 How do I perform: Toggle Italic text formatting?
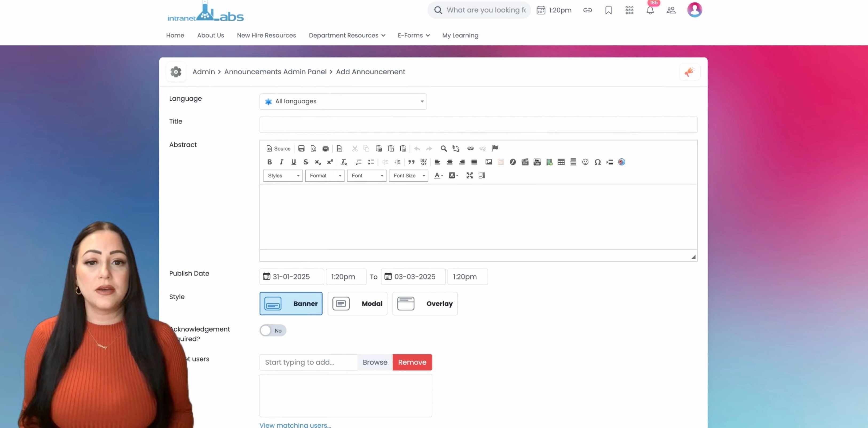tap(281, 162)
